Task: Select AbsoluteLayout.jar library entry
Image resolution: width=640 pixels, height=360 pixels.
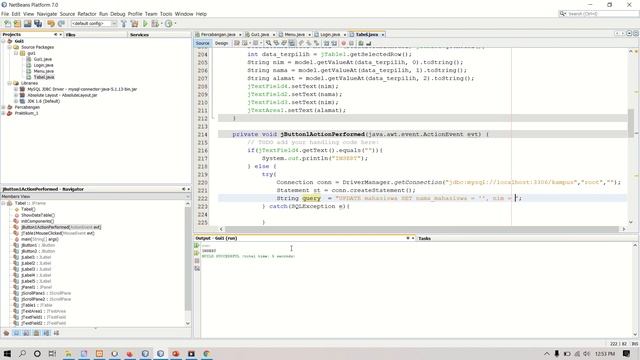Action: pyautogui.click(x=62, y=95)
